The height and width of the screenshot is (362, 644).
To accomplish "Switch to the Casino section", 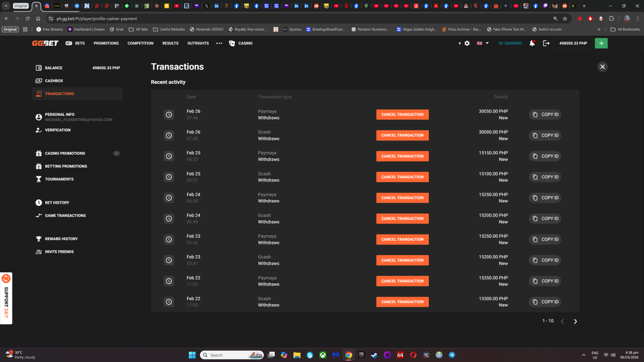I will [241, 43].
